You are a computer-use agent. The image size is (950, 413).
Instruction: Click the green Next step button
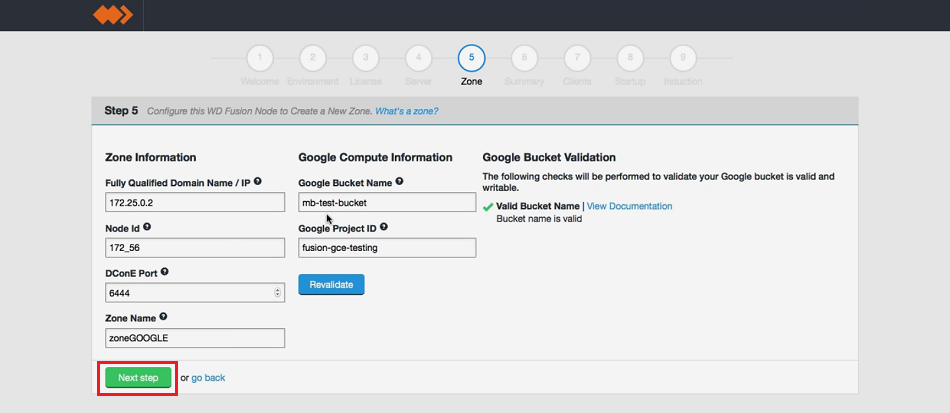(x=138, y=378)
